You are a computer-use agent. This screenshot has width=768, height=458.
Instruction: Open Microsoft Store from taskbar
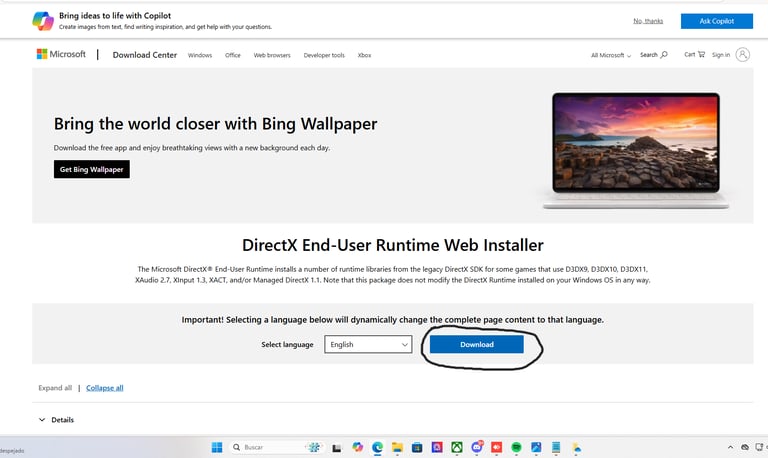tap(417, 447)
